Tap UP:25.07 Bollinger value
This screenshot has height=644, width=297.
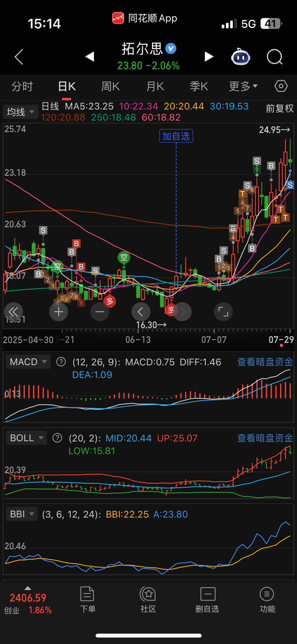coord(177,438)
